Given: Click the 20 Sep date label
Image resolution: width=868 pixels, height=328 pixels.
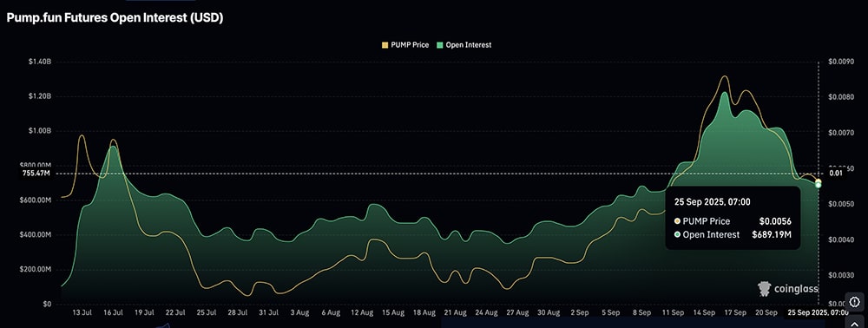Looking at the screenshot, I should (x=766, y=313).
